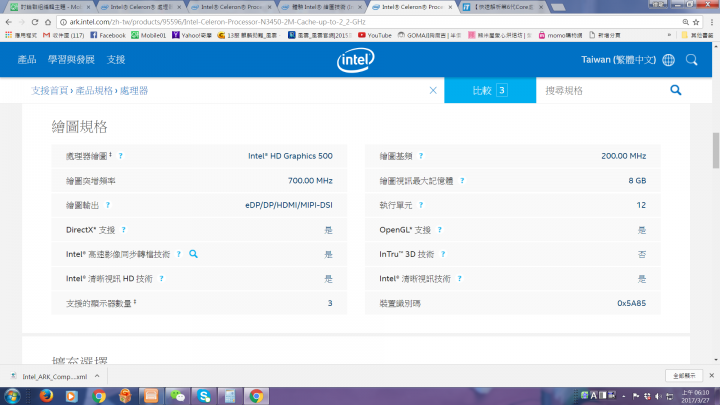Open the 產品 menu in Intel header
The height and width of the screenshot is (405, 720).
(x=27, y=60)
